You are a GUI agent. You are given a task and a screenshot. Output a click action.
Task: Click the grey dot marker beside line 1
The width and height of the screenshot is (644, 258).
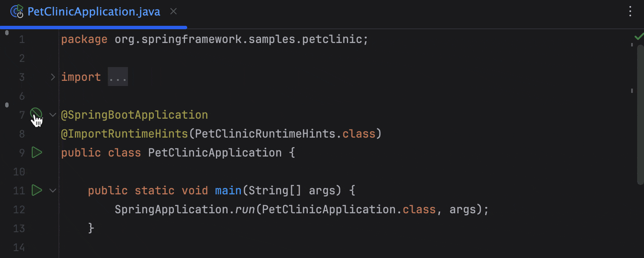click(x=6, y=32)
